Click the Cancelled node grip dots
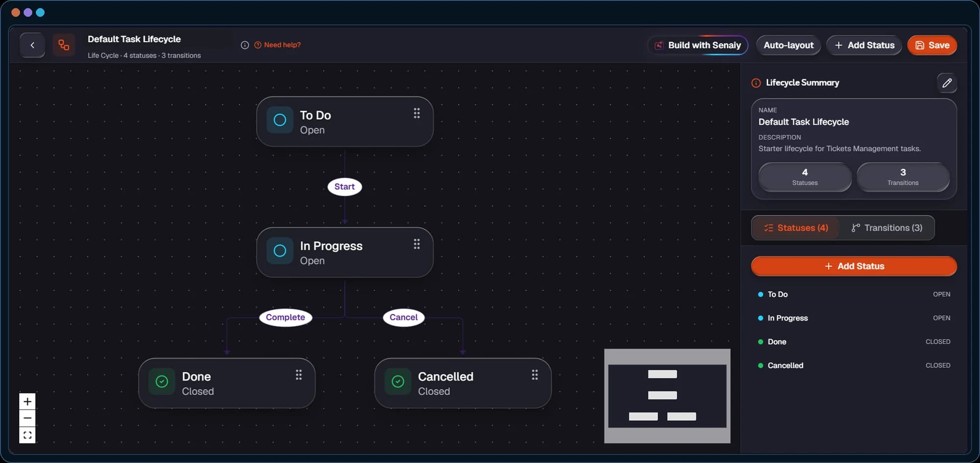The width and height of the screenshot is (980, 463). coord(535,375)
